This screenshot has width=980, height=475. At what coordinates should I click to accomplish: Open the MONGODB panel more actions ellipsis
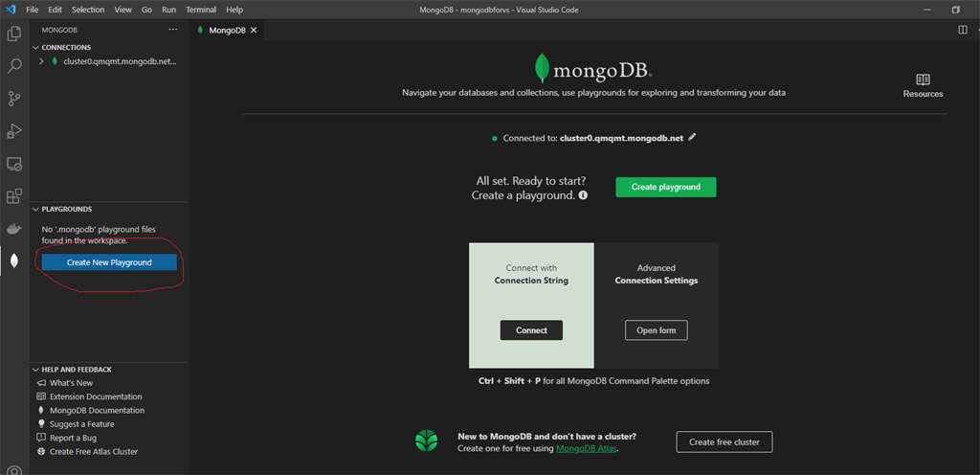pyautogui.click(x=173, y=30)
